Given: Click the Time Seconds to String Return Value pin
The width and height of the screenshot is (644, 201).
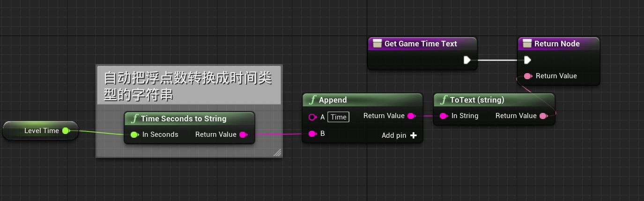Looking at the screenshot, I should coord(244,134).
